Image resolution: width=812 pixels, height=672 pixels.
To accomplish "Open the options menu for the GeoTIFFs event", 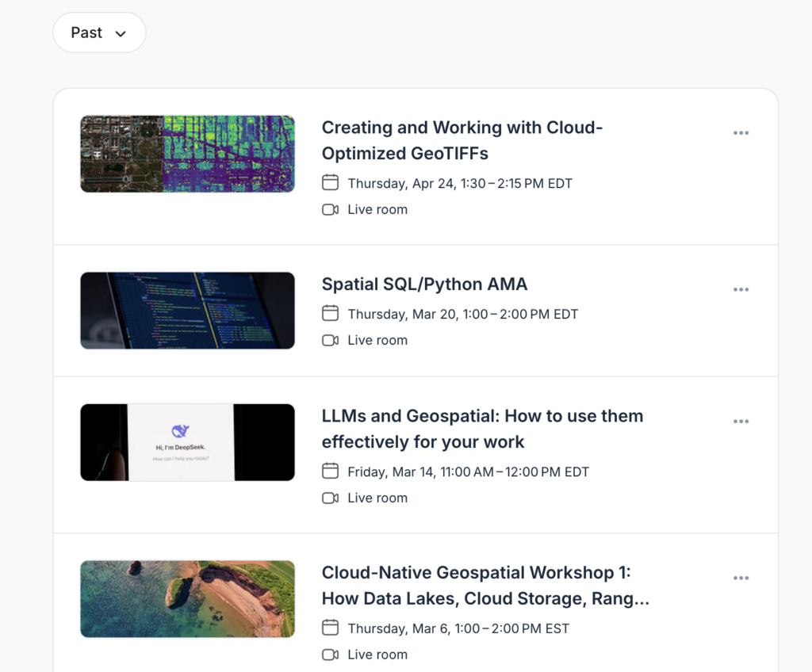I will pyautogui.click(x=741, y=133).
